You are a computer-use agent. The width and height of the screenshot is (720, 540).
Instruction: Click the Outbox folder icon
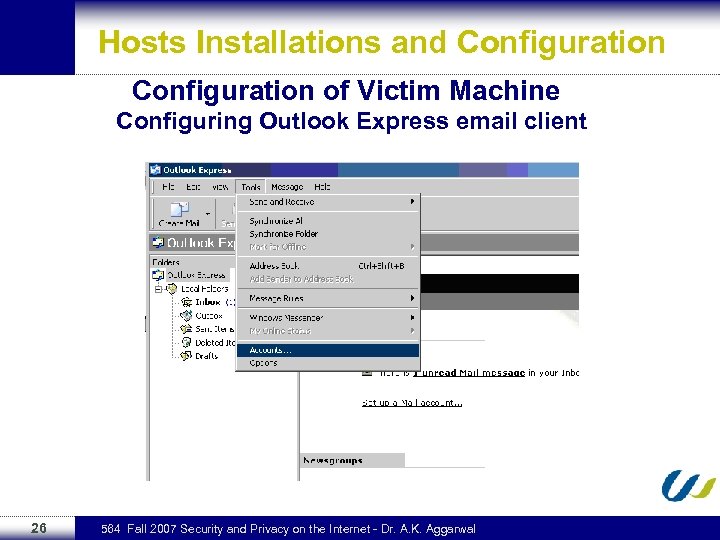pyautogui.click(x=186, y=315)
